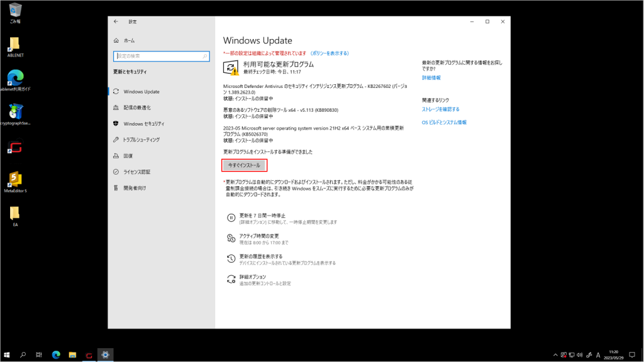644x362 pixels.
Task: Click the 更新プログラムをインストールする準備ができました text
Action: pos(268,152)
